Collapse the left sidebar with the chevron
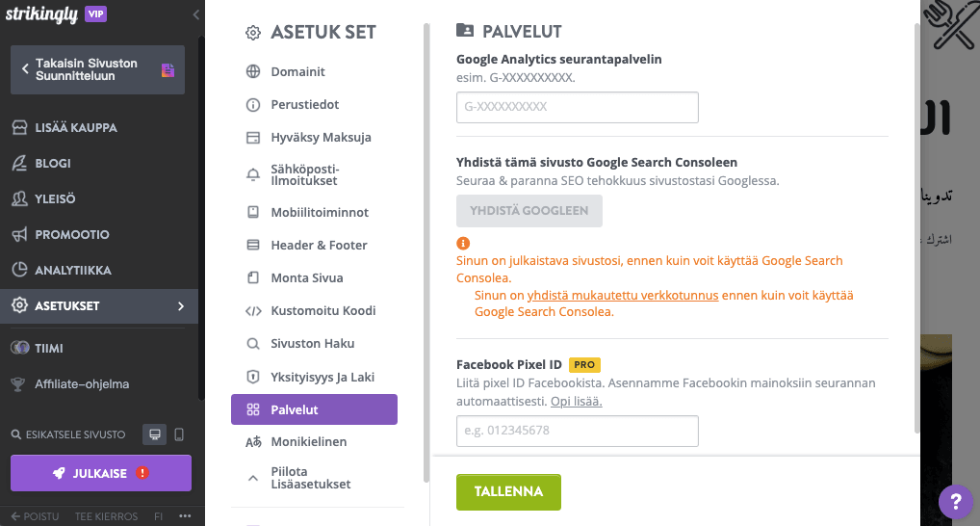The image size is (980, 526). point(196,14)
